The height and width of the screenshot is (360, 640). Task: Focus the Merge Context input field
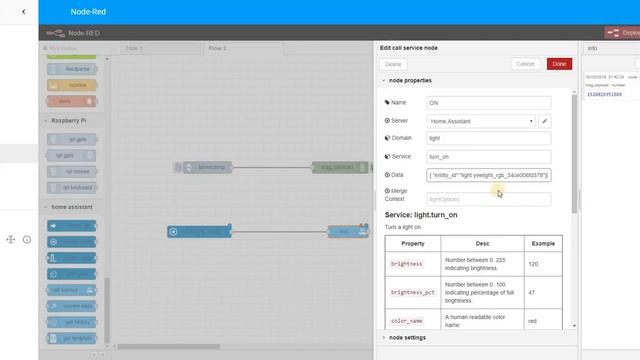(489, 199)
